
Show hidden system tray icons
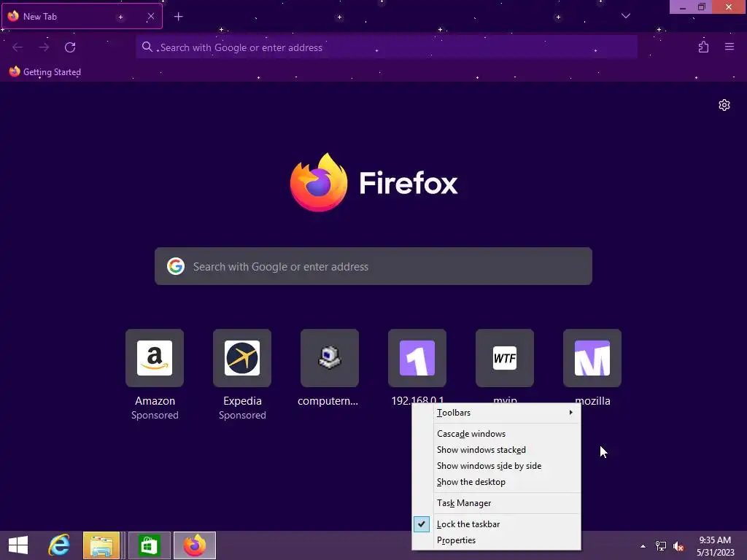(643, 546)
